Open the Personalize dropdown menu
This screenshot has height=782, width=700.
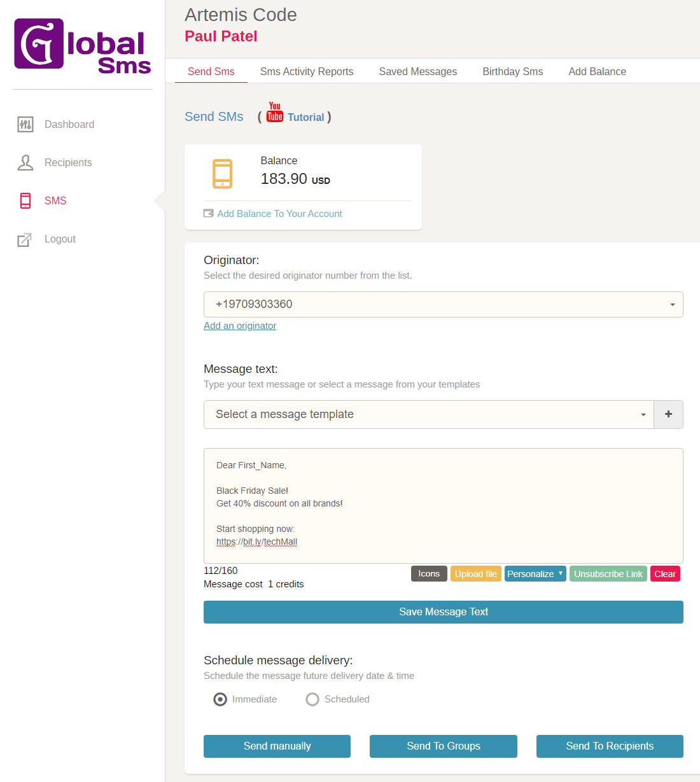(x=535, y=574)
